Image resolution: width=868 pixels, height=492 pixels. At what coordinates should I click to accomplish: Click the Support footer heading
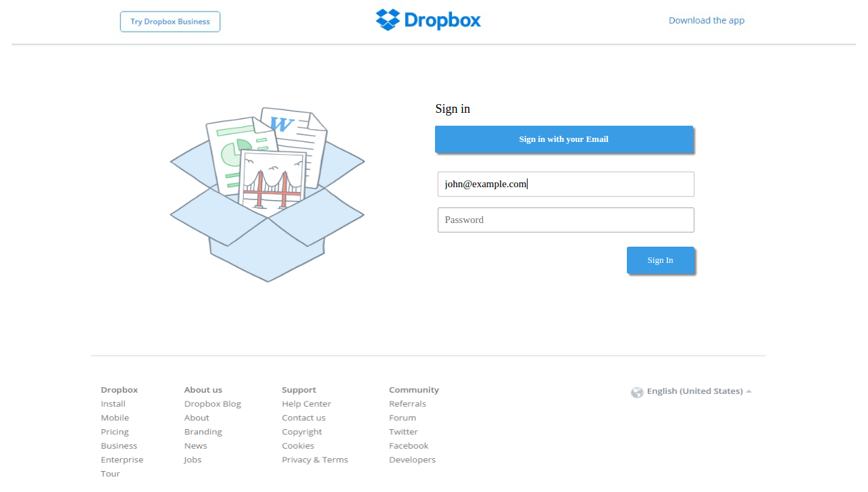coord(299,390)
